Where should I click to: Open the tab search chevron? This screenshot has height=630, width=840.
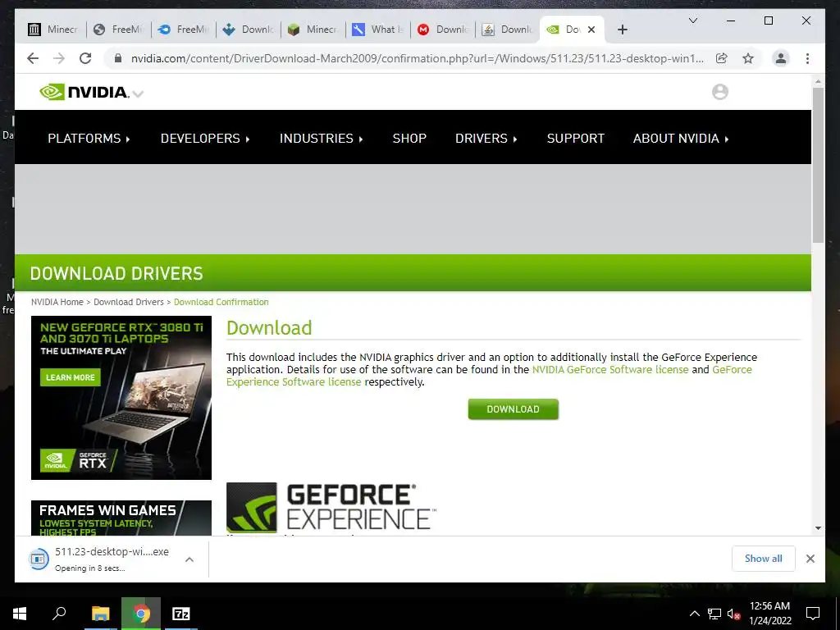pyautogui.click(x=692, y=21)
